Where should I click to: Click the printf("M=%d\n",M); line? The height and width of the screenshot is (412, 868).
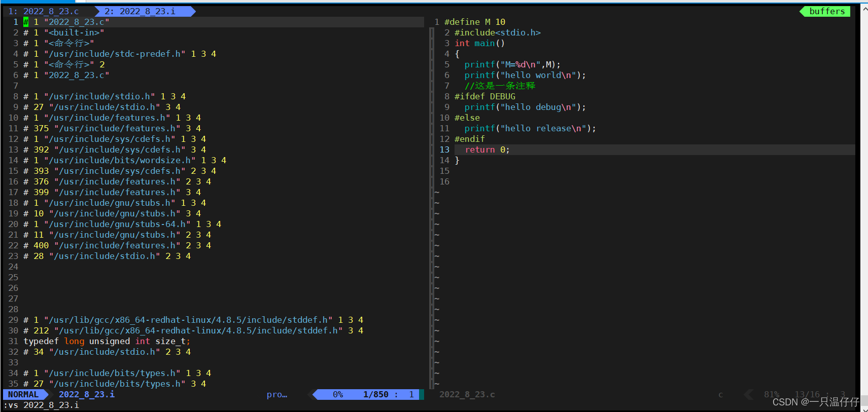click(x=513, y=64)
